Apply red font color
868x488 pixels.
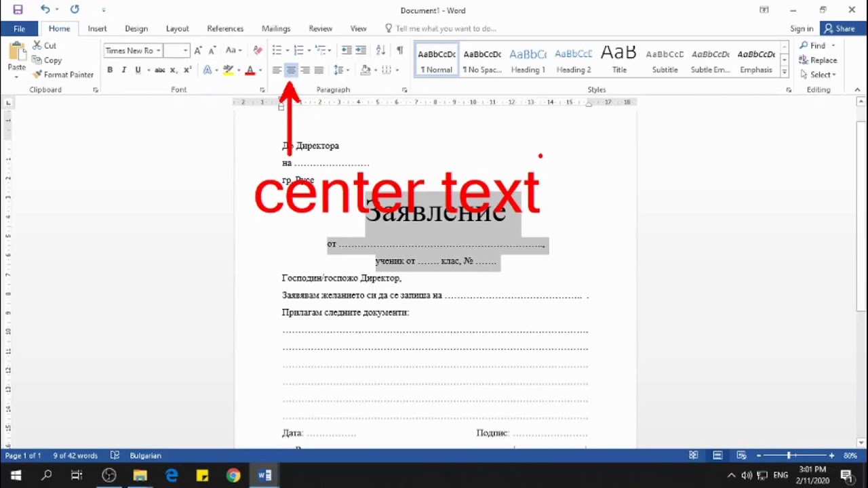250,70
